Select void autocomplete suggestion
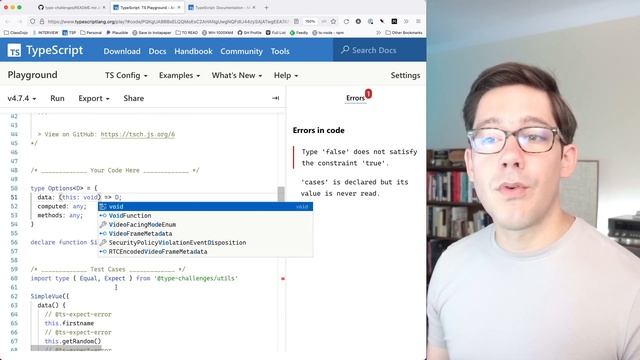This screenshot has width=640, height=360. pos(205,207)
